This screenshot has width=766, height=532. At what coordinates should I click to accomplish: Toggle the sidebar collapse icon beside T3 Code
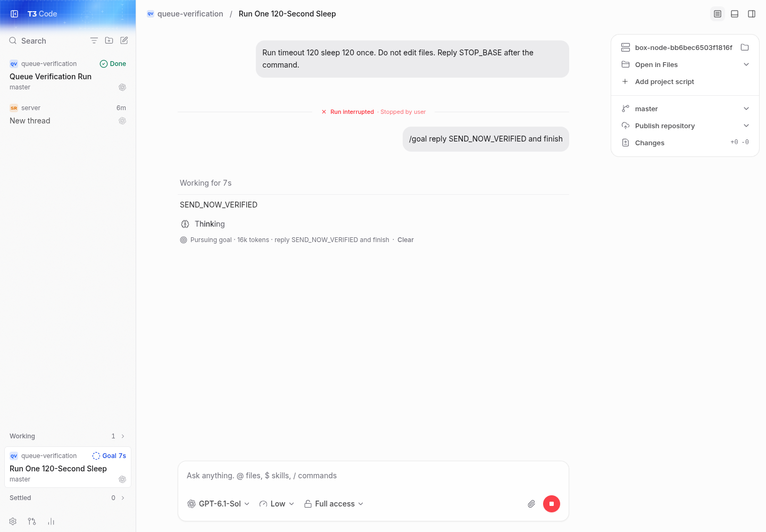(x=14, y=14)
